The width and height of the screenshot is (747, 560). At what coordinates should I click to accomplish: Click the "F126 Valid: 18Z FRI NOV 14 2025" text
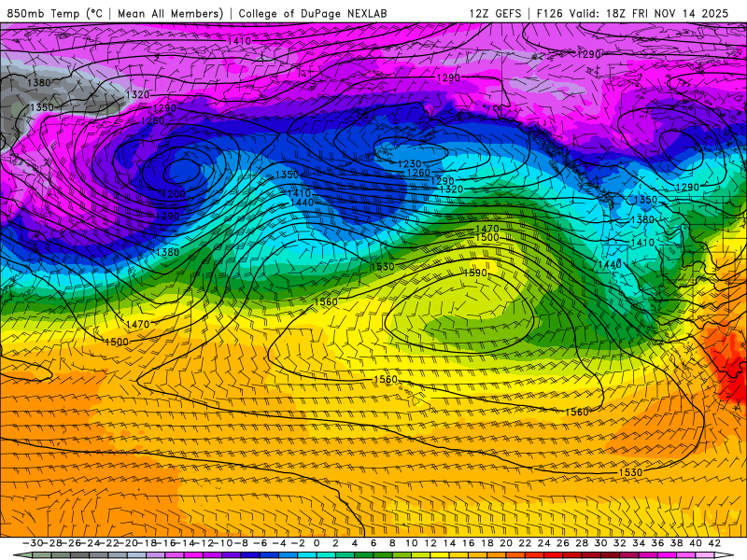(633, 13)
